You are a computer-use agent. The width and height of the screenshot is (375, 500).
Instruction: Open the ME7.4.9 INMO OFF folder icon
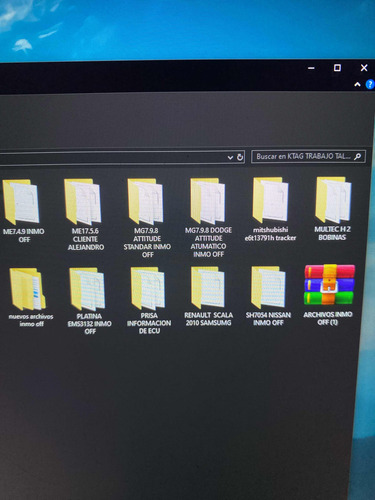(21, 202)
